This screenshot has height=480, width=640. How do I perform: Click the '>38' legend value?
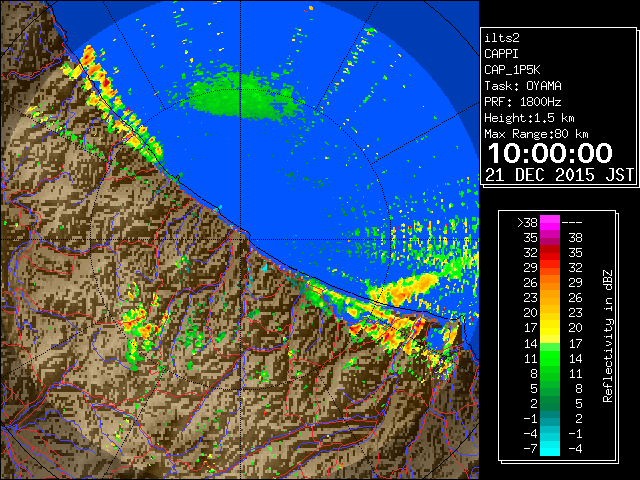coord(527,223)
